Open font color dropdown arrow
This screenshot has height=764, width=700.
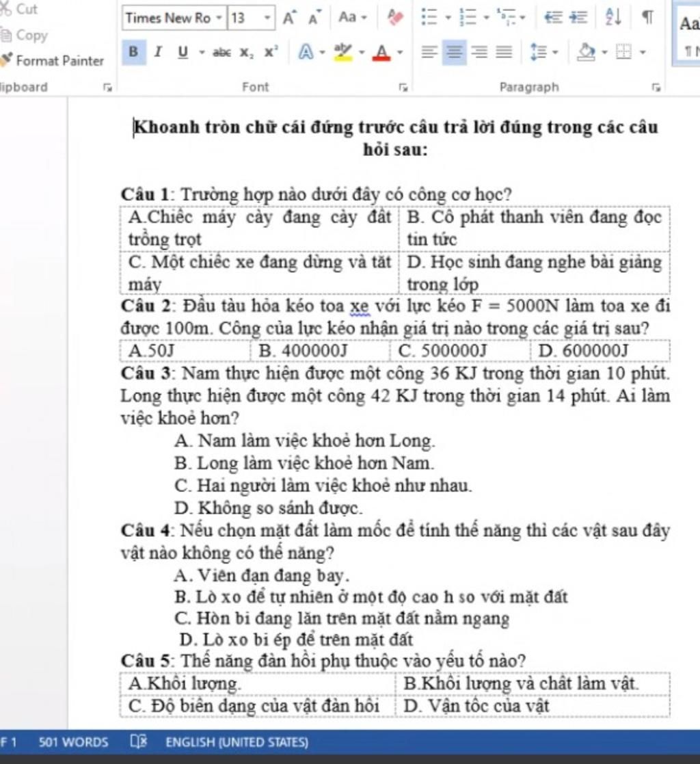(x=400, y=52)
